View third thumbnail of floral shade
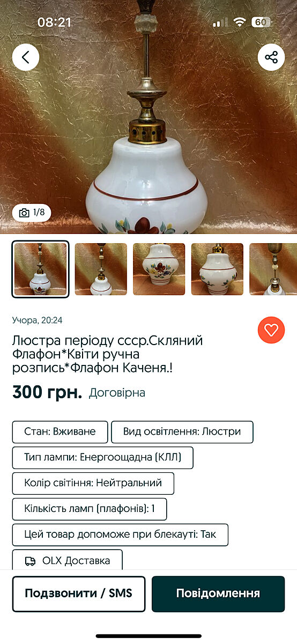This screenshot has height=644, width=297. 159,269
